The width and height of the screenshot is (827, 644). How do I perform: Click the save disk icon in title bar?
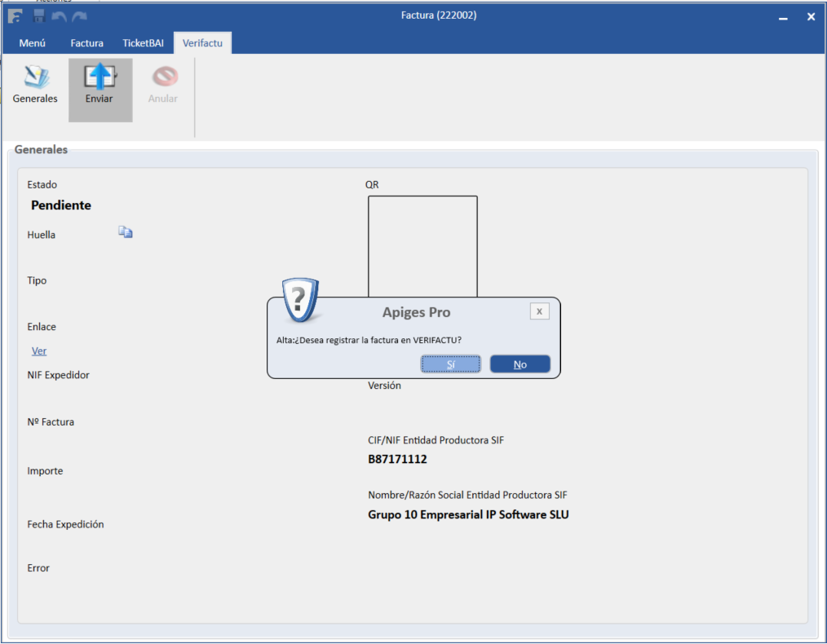[39, 15]
